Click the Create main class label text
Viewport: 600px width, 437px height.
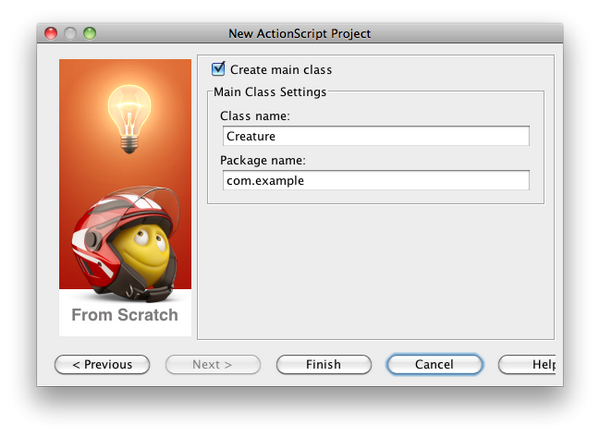(281, 70)
